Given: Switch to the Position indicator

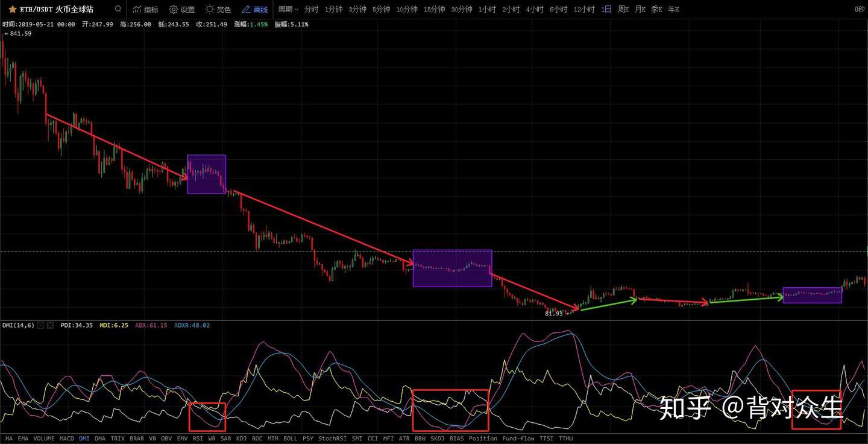Looking at the screenshot, I should click(483, 439).
